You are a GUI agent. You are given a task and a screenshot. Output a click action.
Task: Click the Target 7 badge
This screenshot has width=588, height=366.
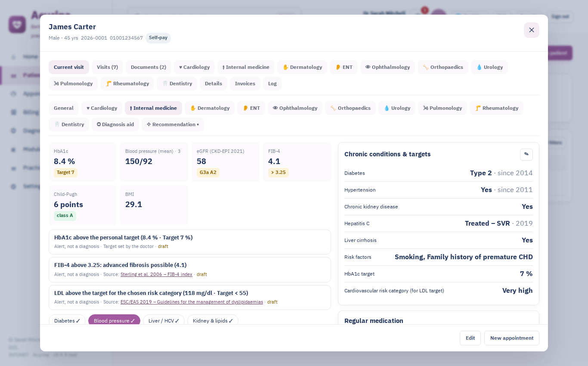click(65, 173)
